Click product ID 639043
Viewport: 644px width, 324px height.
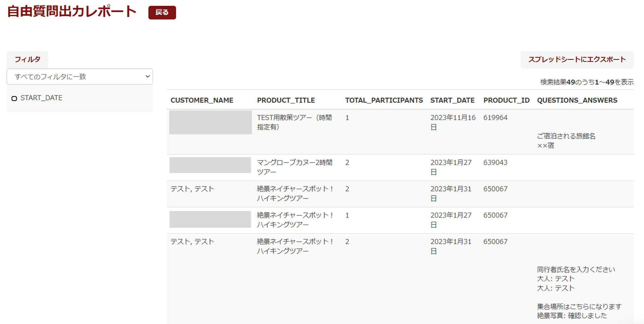495,163
